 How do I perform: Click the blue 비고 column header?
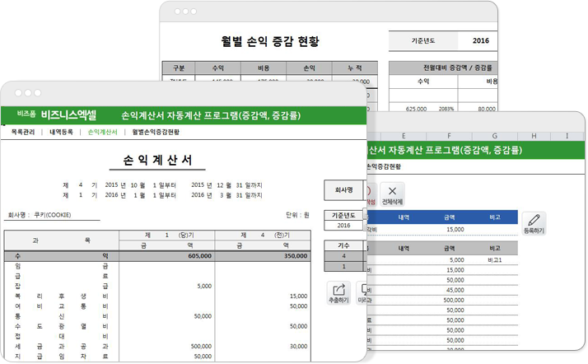point(495,217)
